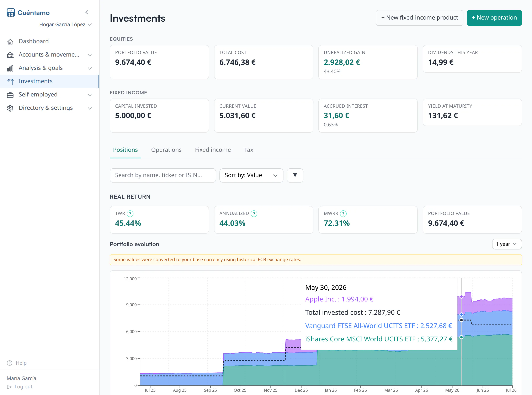This screenshot has height=395, width=532.
Task: Click the log out arrow icon
Action: tap(9, 387)
